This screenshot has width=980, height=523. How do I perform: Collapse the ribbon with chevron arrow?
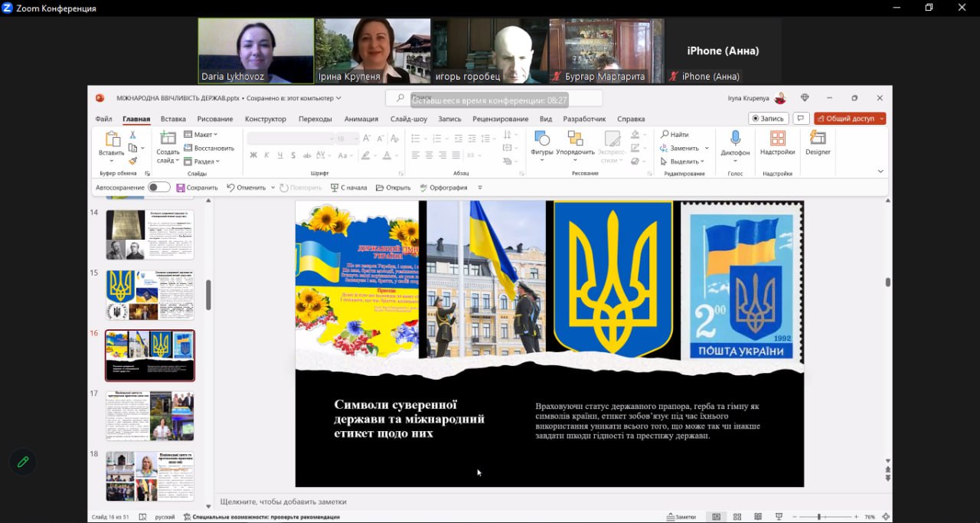click(880, 172)
